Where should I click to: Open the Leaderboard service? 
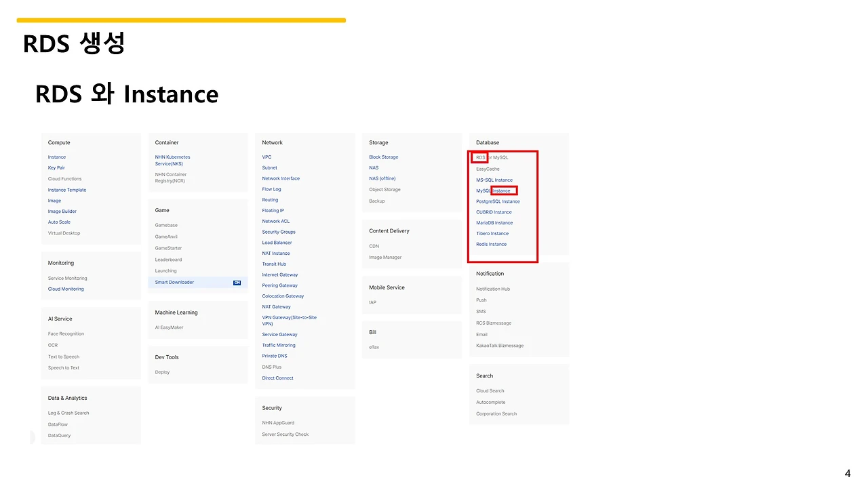pos(168,260)
